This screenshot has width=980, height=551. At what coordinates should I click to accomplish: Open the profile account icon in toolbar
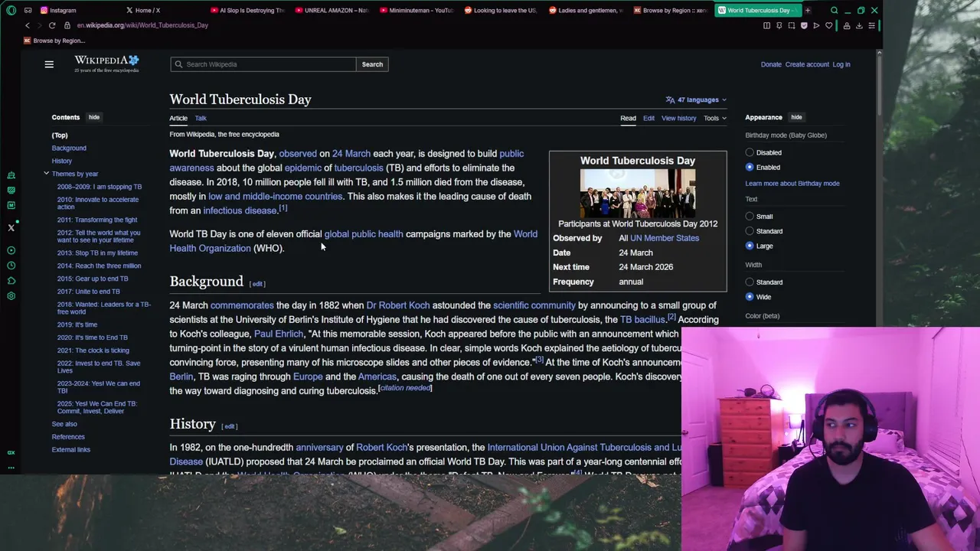pos(847,25)
